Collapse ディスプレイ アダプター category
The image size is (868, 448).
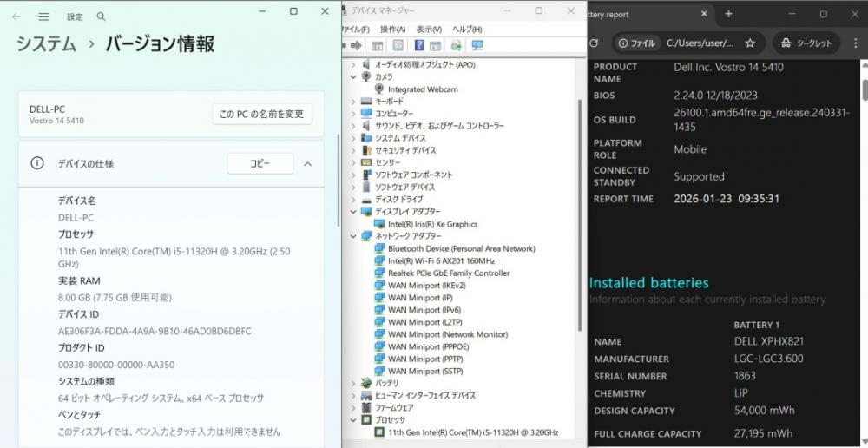[354, 212]
